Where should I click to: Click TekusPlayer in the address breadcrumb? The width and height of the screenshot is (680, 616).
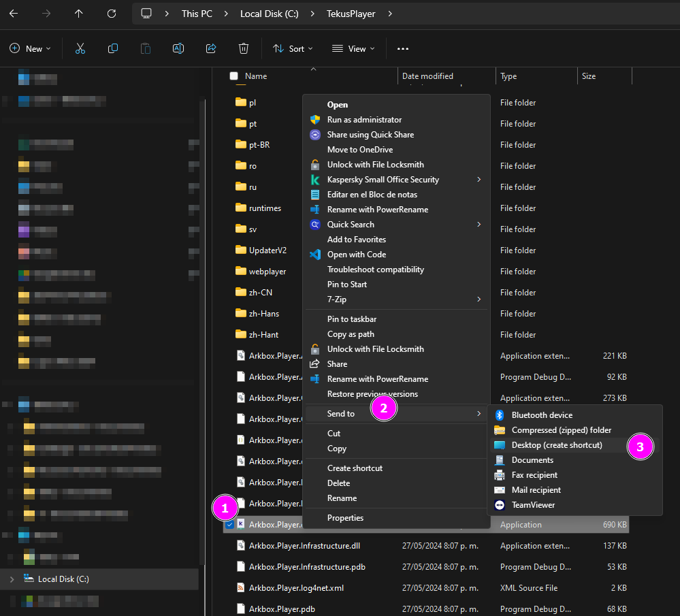click(351, 14)
